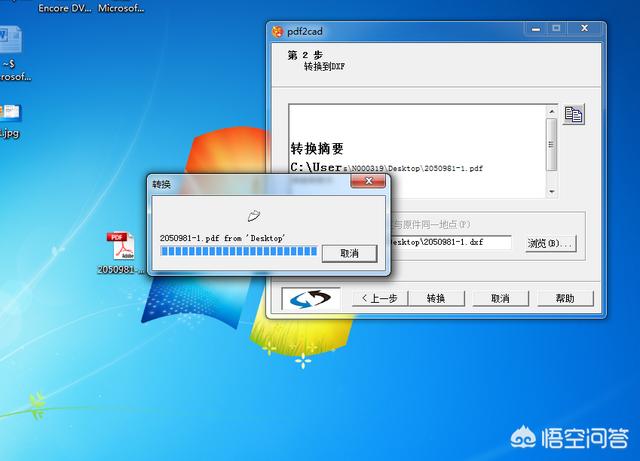
Task: Click the 转换摘要 heading text
Action: [317, 149]
